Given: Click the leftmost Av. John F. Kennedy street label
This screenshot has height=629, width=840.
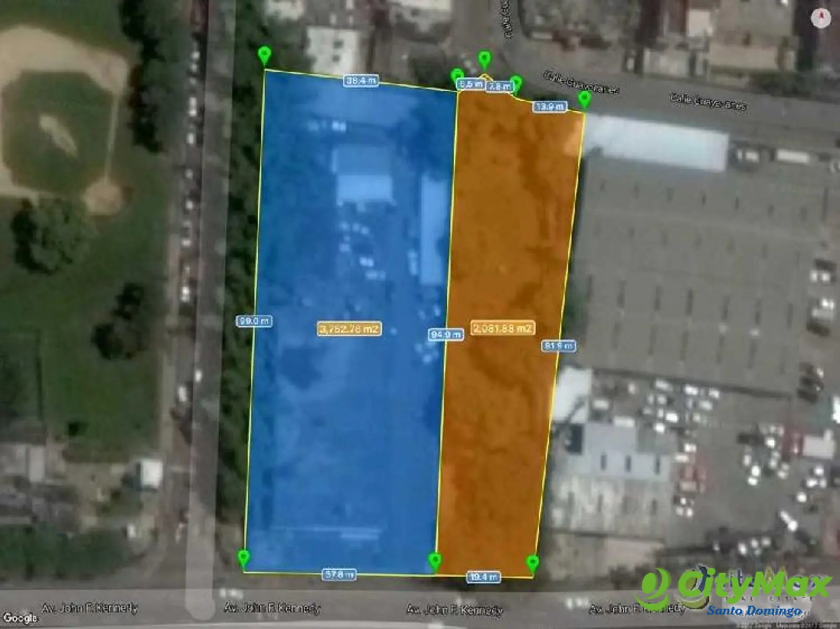Looking at the screenshot, I should pos(90,608).
